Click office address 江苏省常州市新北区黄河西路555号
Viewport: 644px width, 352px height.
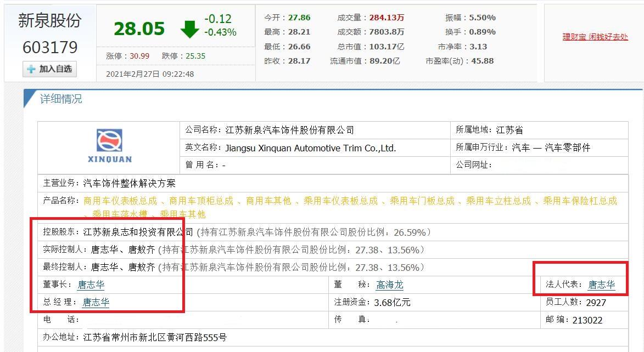point(155,338)
